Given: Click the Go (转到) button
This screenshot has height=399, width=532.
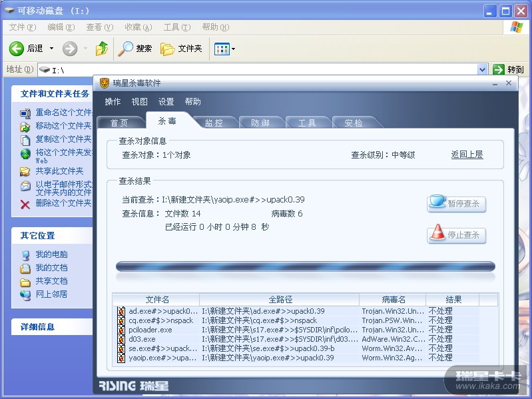Looking at the screenshot, I should (508, 69).
